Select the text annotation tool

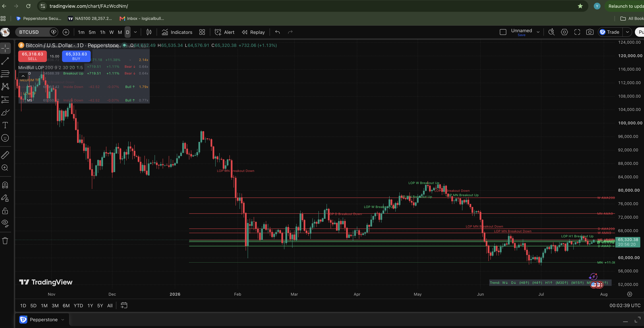pos(5,125)
